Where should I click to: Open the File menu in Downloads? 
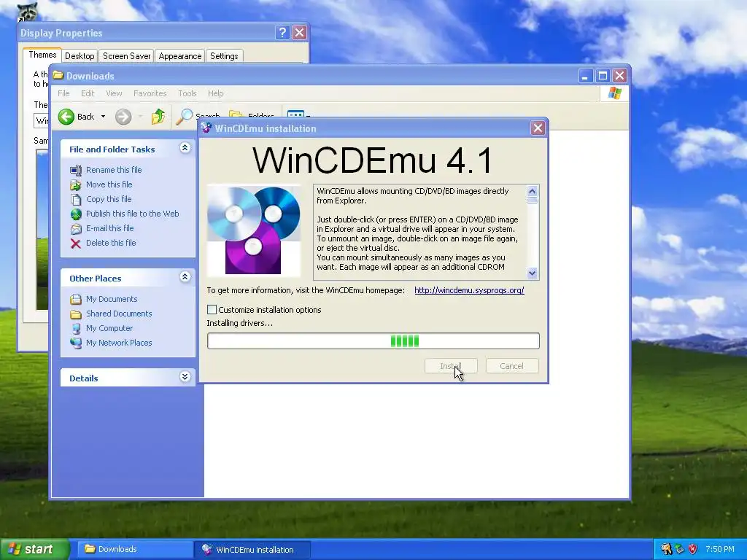pos(63,93)
